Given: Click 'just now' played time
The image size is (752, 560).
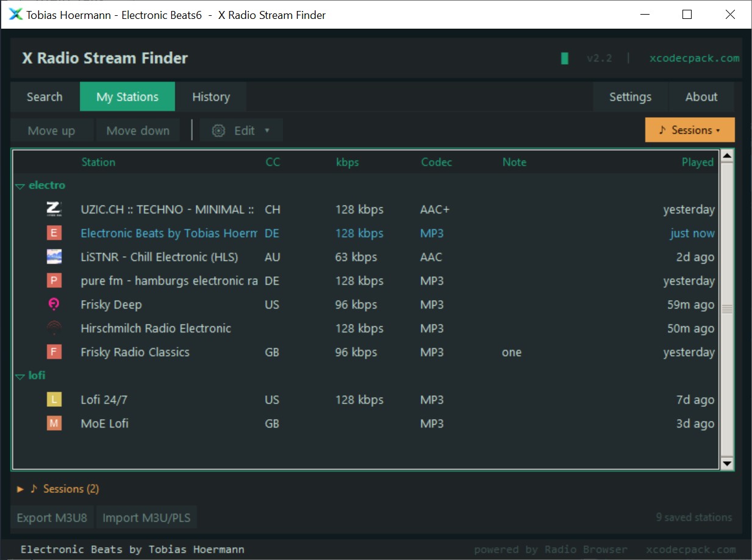Looking at the screenshot, I should click(692, 233).
